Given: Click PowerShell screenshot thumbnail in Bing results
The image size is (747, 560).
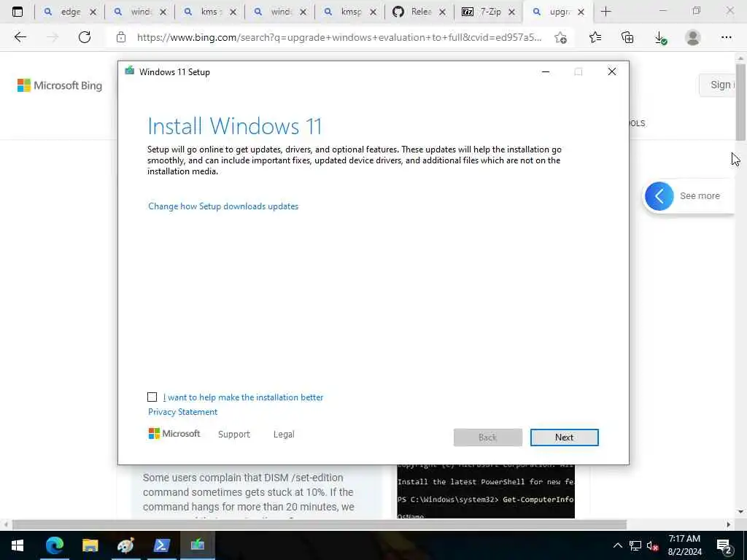Looking at the screenshot, I should click(485, 491).
